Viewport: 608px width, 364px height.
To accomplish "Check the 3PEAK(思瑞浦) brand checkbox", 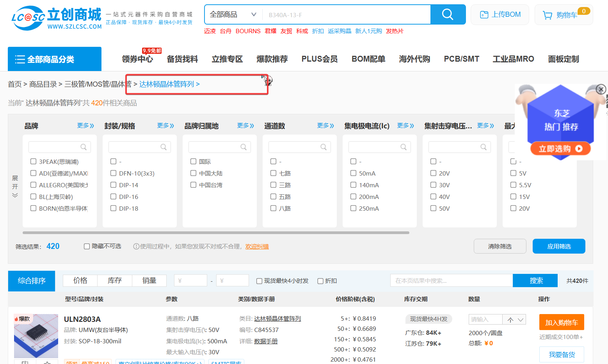I will (x=34, y=162).
